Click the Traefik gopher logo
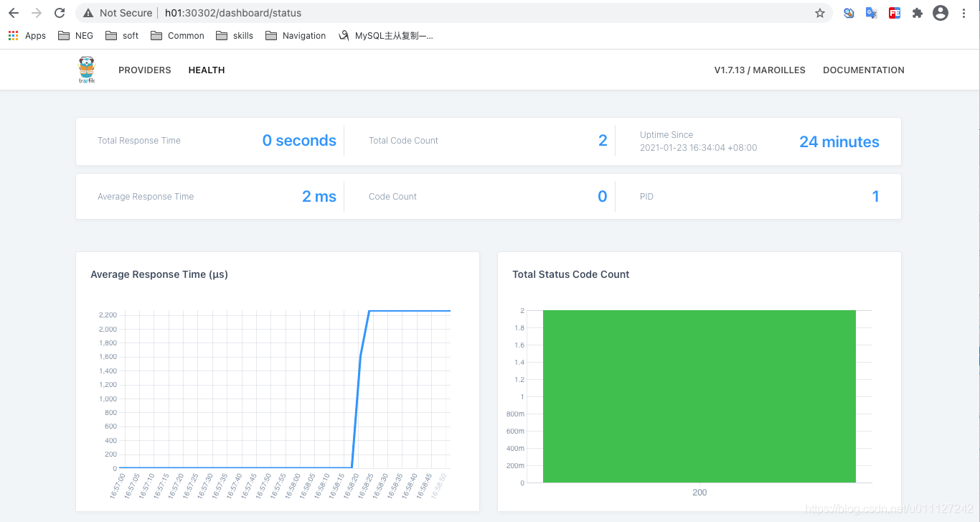 click(86, 70)
